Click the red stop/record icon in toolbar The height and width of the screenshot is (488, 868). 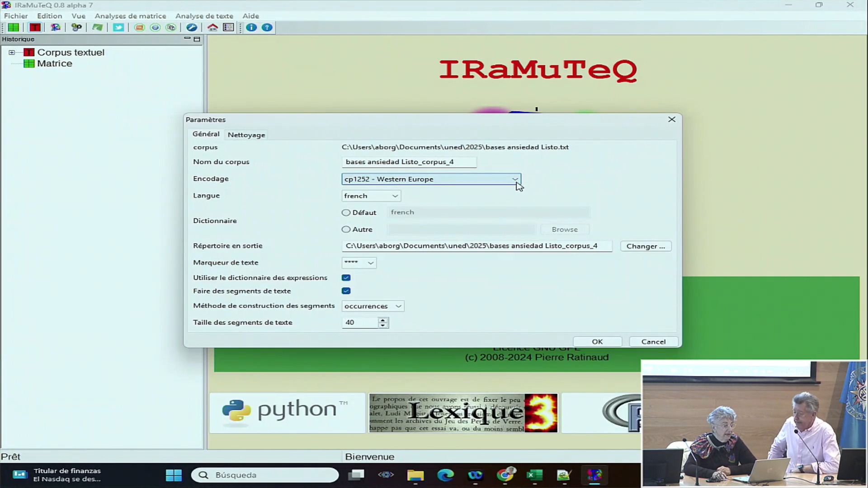[x=34, y=28]
